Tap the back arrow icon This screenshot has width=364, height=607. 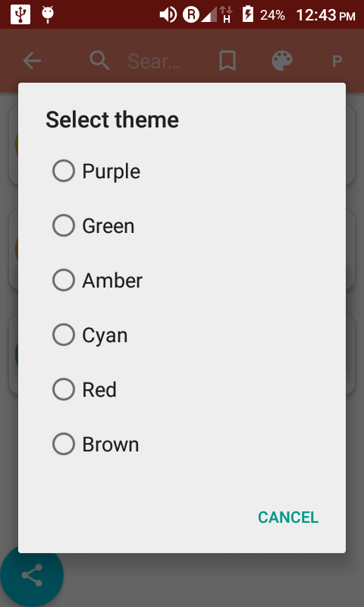click(x=32, y=61)
